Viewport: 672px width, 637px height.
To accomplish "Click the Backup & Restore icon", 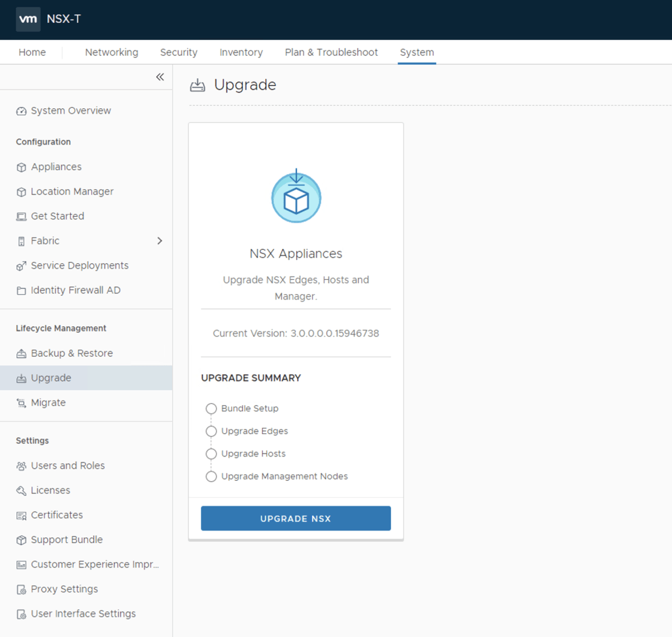I will pyautogui.click(x=21, y=354).
